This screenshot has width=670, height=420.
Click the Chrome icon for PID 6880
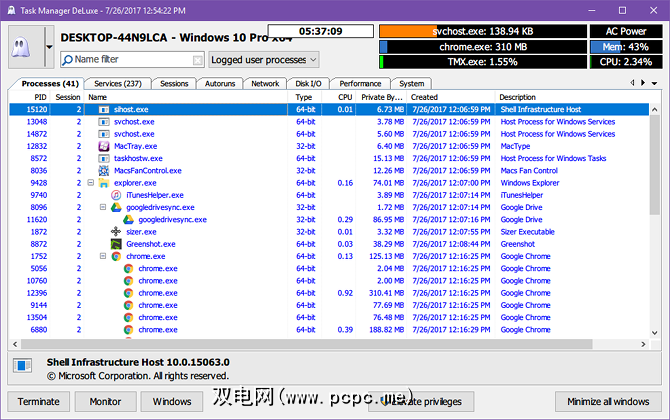point(128,330)
